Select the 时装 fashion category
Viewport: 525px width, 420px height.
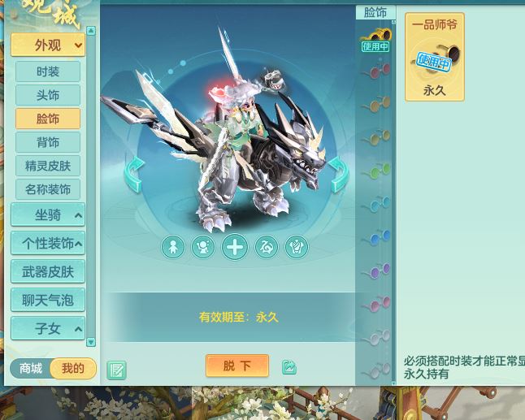point(48,71)
